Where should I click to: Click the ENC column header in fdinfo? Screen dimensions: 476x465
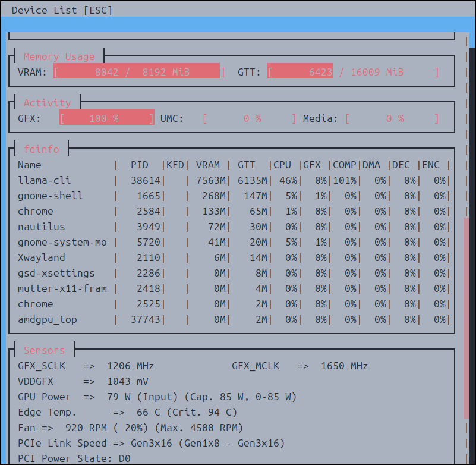coord(433,165)
